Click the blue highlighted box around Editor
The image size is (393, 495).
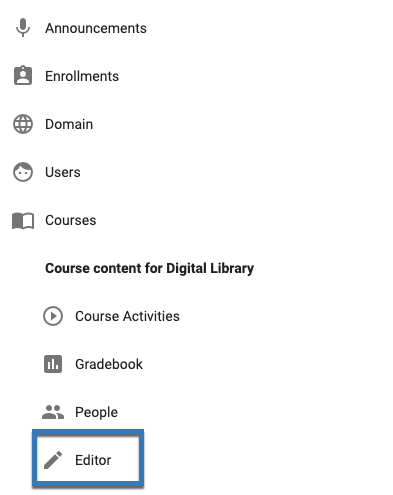(x=88, y=459)
